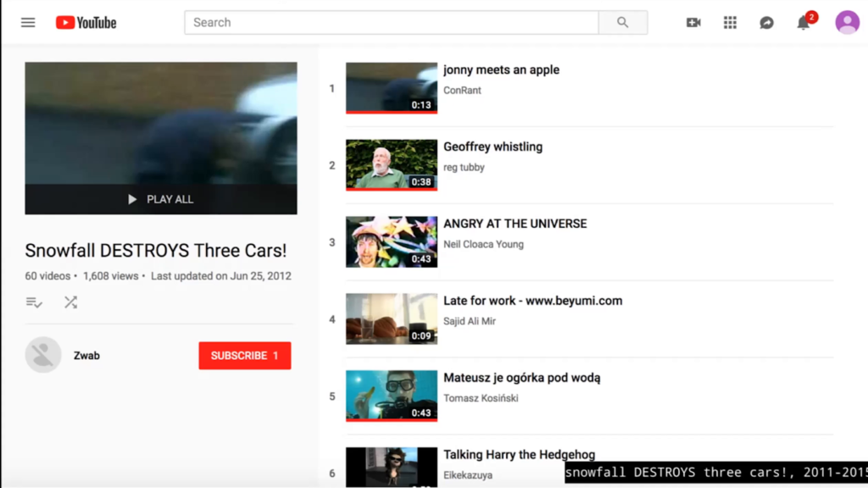Open 'ANGRY AT THE UNIVERSE' thumbnail
868x488 pixels.
pyautogui.click(x=392, y=241)
